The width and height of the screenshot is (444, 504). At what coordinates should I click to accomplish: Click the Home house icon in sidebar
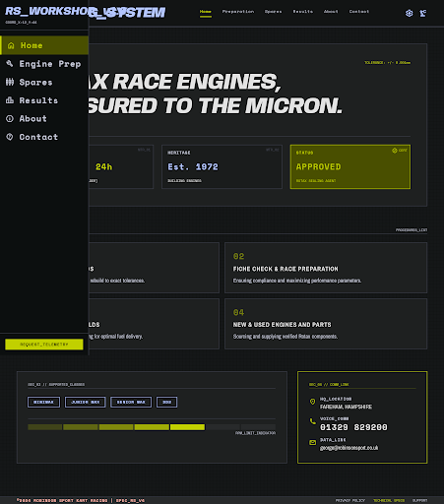(11, 45)
